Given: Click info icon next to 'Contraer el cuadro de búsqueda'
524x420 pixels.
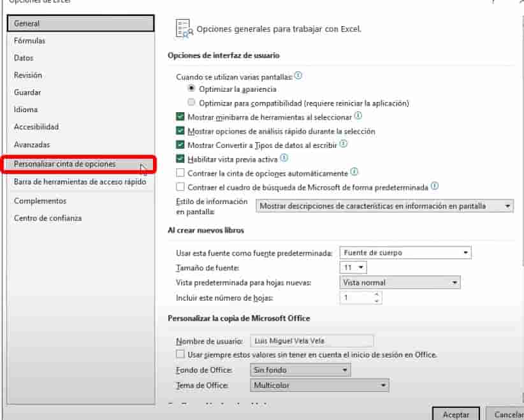Looking at the screenshot, I should (x=435, y=186).
